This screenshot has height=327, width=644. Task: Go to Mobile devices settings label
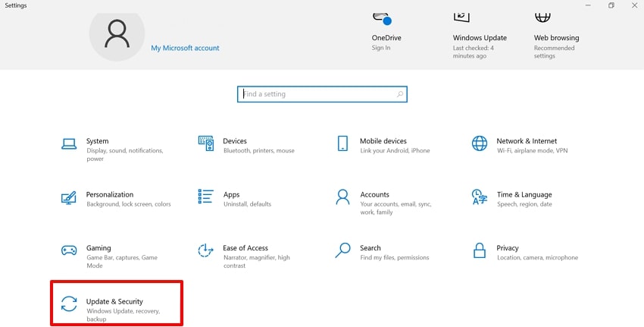tap(383, 141)
